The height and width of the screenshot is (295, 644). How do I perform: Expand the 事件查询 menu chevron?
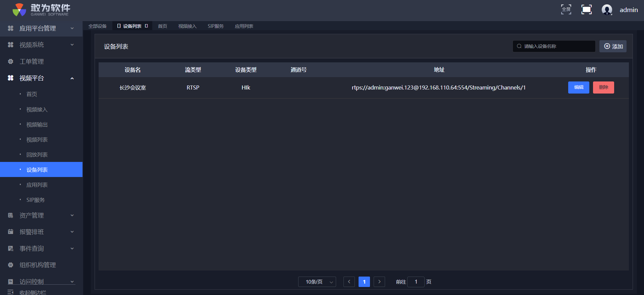tap(72, 248)
